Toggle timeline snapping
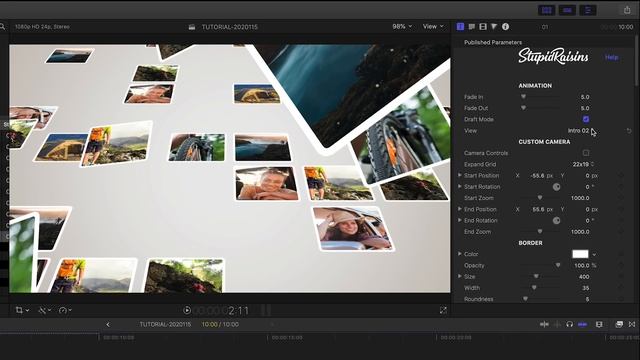The image size is (640, 360). [582, 324]
